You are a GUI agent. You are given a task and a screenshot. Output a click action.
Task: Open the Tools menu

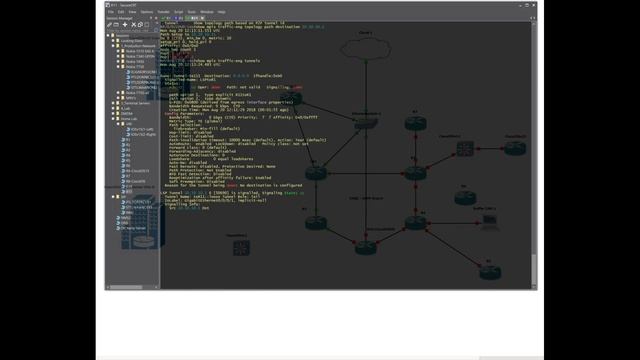[191, 12]
